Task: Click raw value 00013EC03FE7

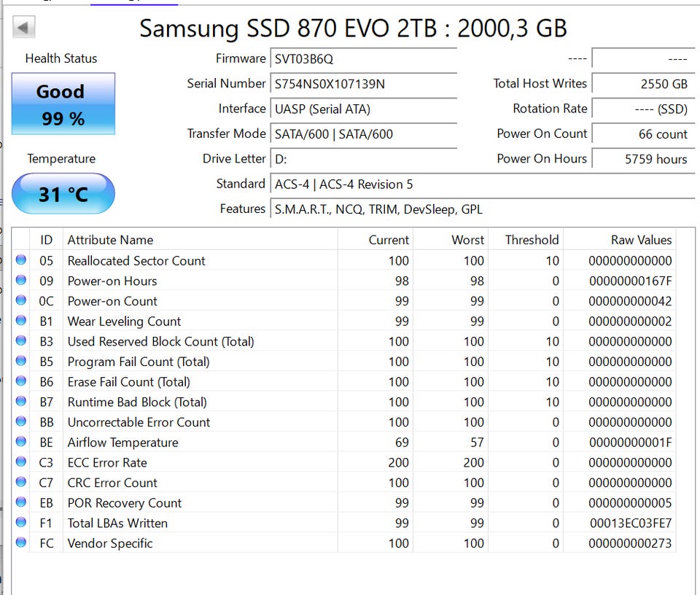Action: pyautogui.click(x=631, y=523)
